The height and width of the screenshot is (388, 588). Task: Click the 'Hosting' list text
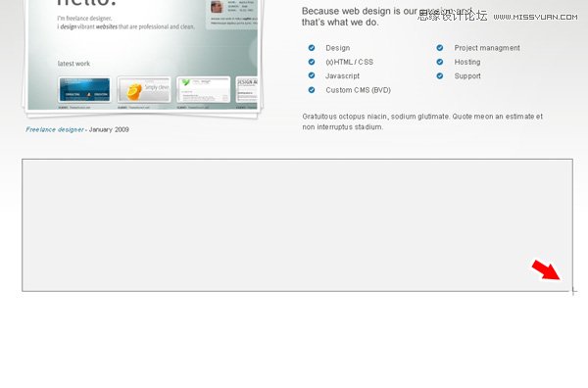pyautogui.click(x=467, y=62)
